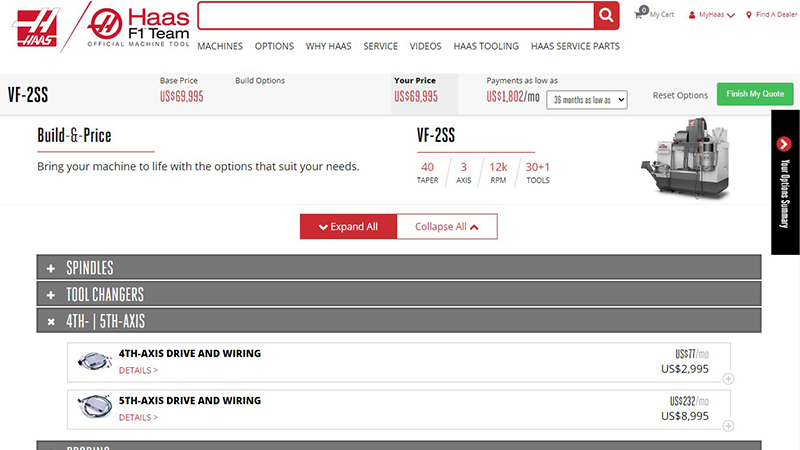Click the 5th-Axis Drive and Wiring title
800x450 pixels.
pyautogui.click(x=190, y=401)
